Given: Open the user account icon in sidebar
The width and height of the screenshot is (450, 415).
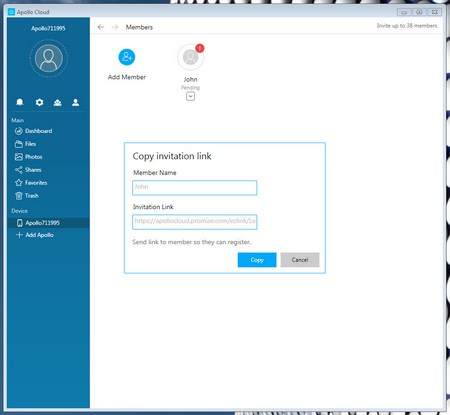Looking at the screenshot, I should [x=76, y=102].
